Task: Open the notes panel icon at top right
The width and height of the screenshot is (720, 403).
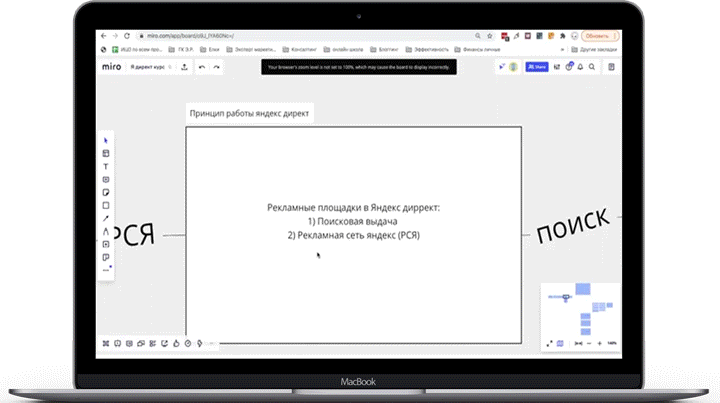Action: point(611,67)
